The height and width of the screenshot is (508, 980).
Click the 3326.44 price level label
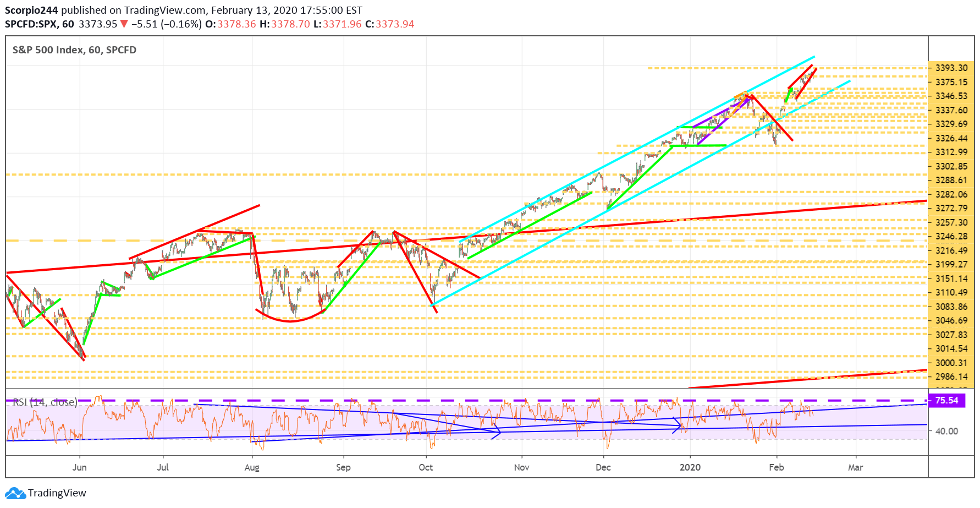click(951, 139)
